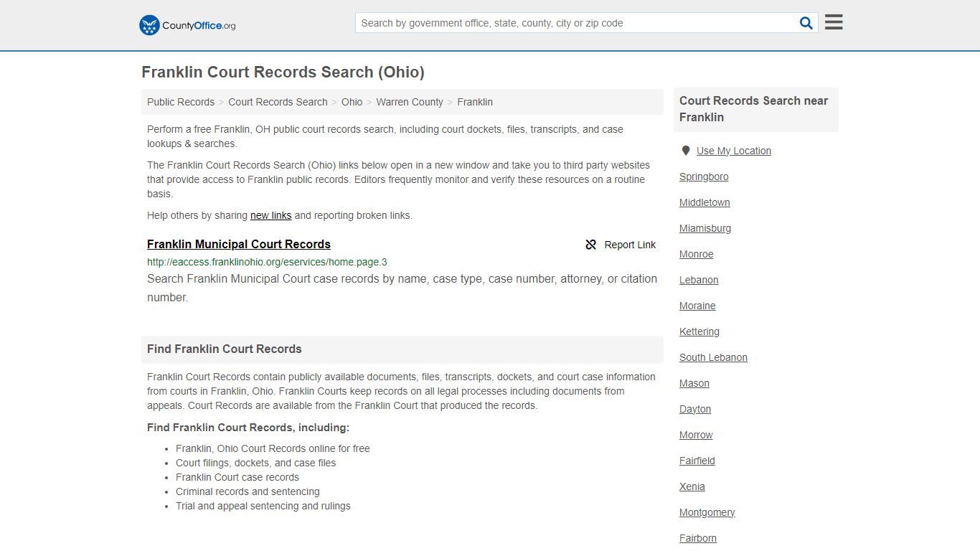Click the eaccess.franklinohio.org URL
980x551 pixels.
tap(267, 262)
